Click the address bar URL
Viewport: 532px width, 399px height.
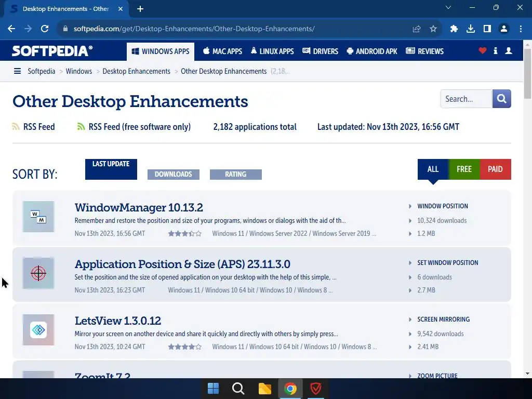coord(194,29)
